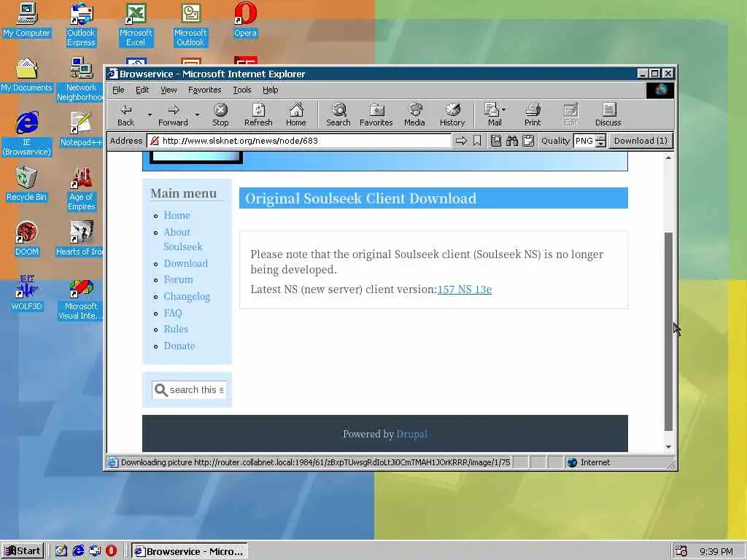This screenshot has height=560, width=747.
Task: Click the clipboard icon in address toolbar
Action: (528, 141)
